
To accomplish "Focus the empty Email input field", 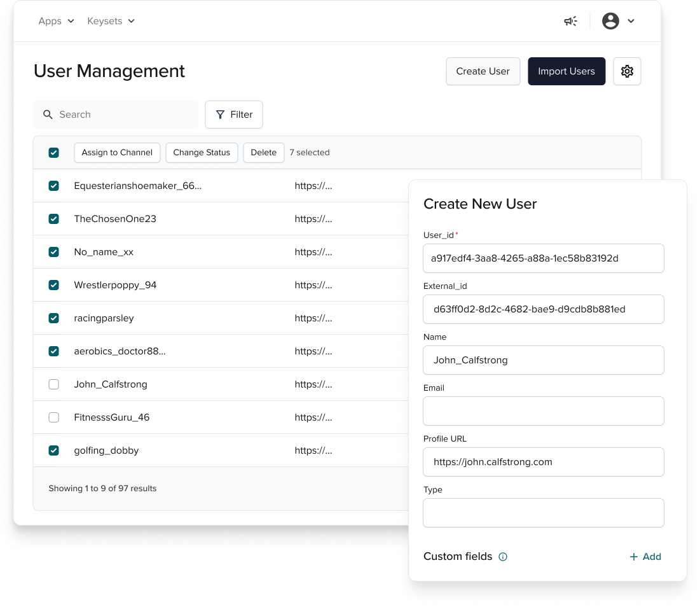I will [543, 411].
